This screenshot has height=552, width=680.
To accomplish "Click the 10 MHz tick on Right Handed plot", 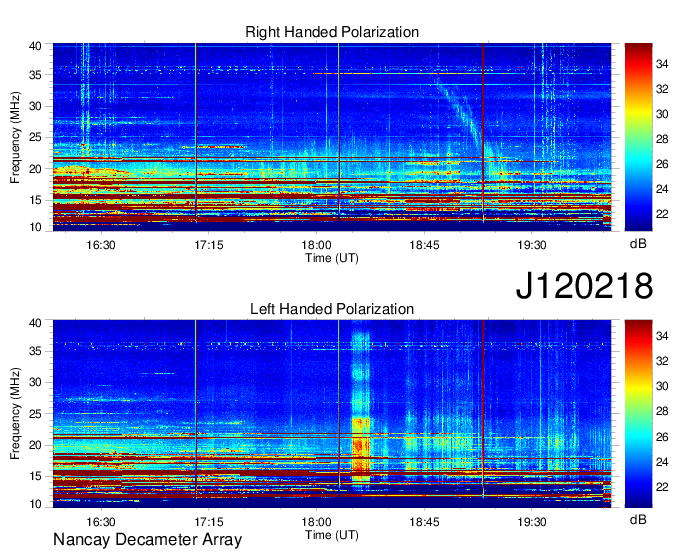I will [x=35, y=227].
